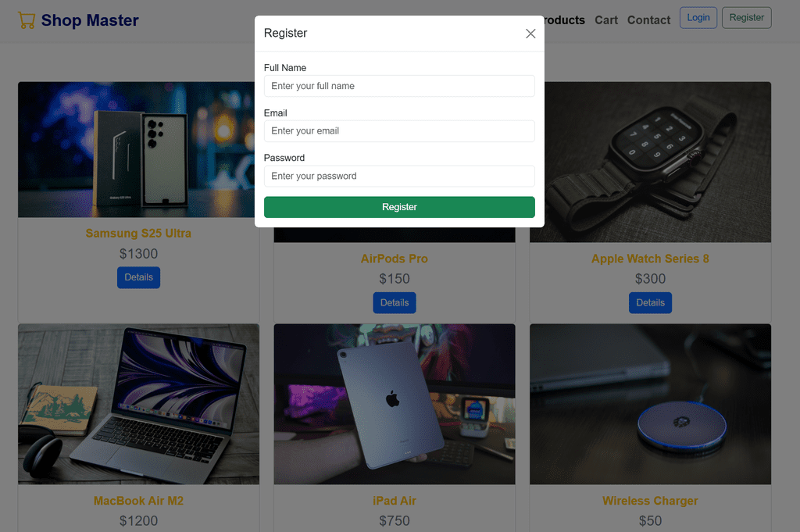
Task: Go to the Cart menu item
Action: click(606, 20)
